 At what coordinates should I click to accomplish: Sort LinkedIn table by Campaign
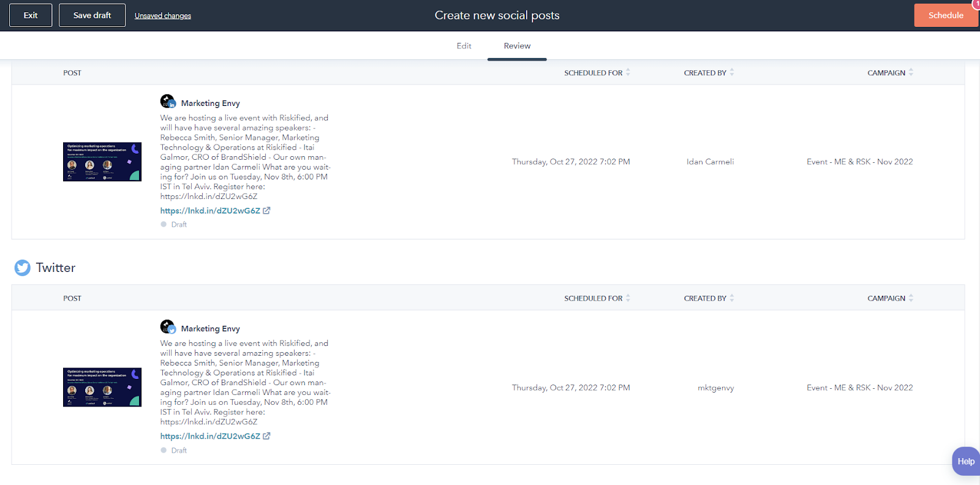pyautogui.click(x=891, y=73)
